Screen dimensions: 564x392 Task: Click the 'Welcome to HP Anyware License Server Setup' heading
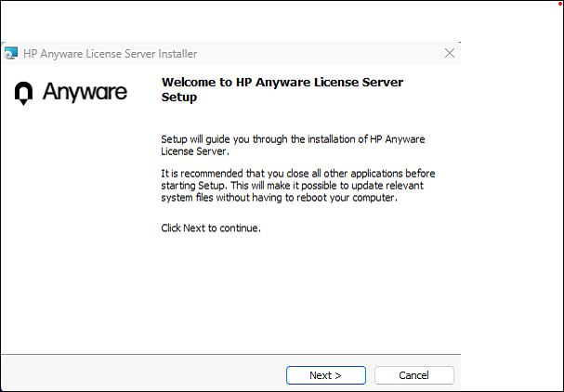pyautogui.click(x=282, y=89)
